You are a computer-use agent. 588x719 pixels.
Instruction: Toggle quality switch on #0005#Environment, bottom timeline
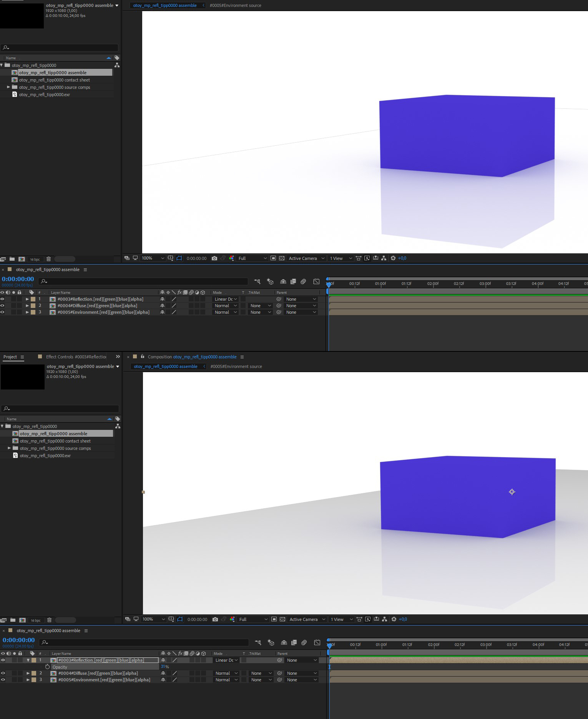(174, 680)
